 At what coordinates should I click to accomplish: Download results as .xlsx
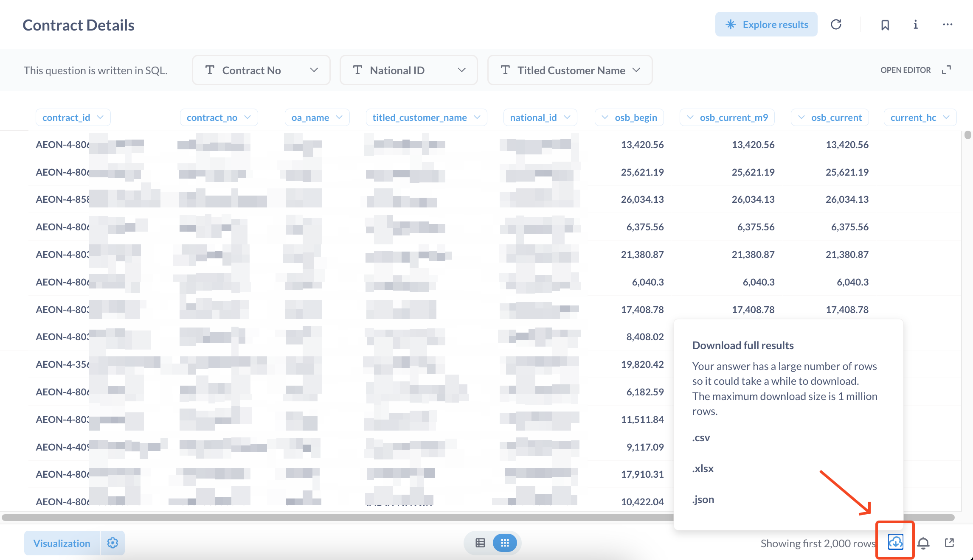pyautogui.click(x=703, y=469)
